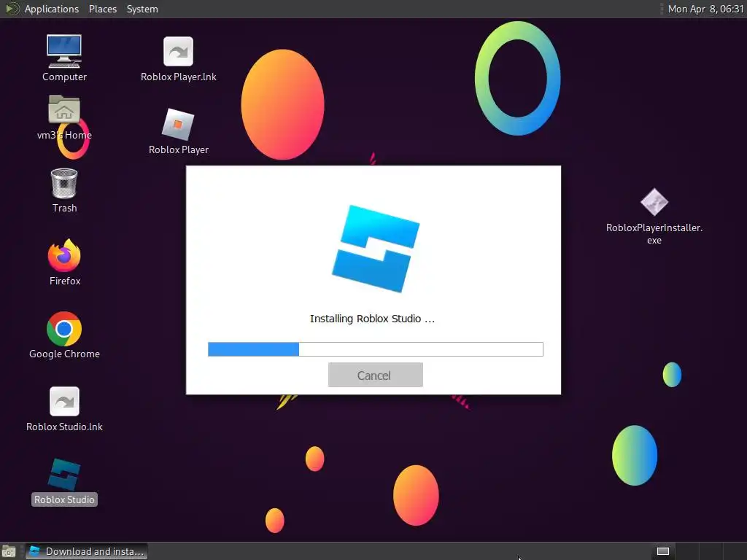Click the date and time clock
Screen dimensions: 747x560
pyautogui.click(x=705, y=9)
